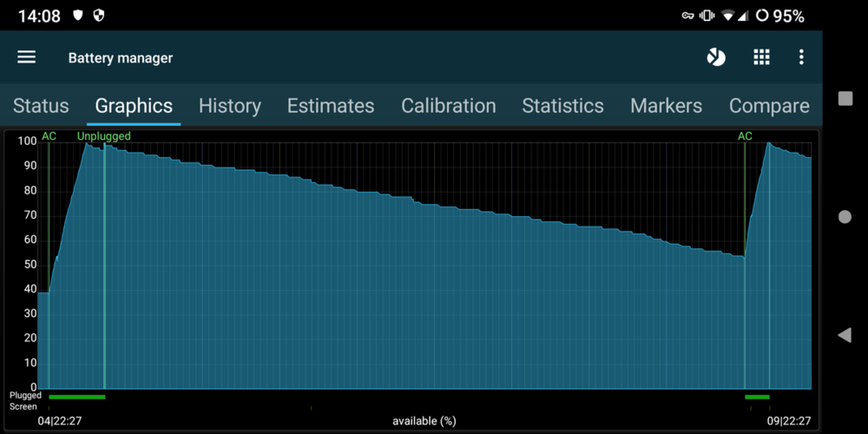Tap the Unplugged marker label on the graph

pos(103,136)
